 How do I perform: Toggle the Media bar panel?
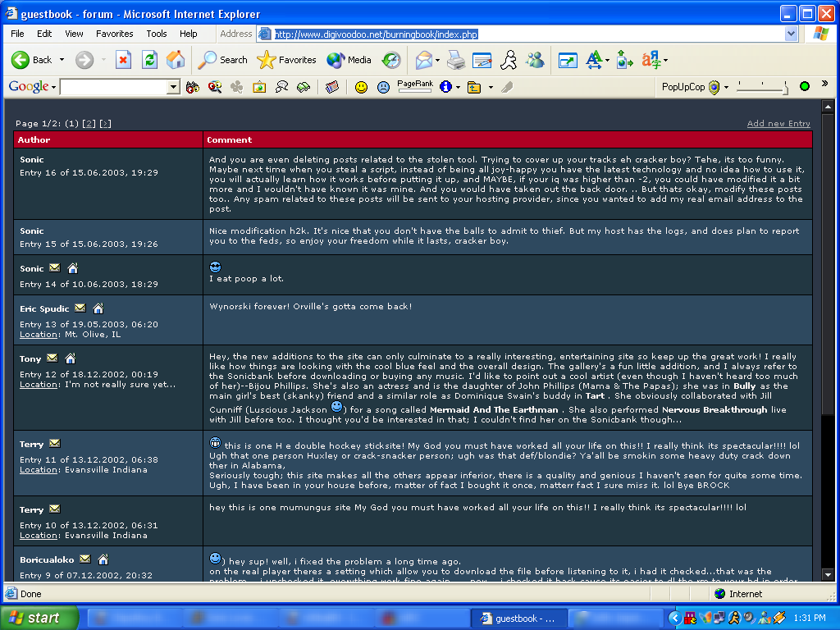pyautogui.click(x=349, y=60)
